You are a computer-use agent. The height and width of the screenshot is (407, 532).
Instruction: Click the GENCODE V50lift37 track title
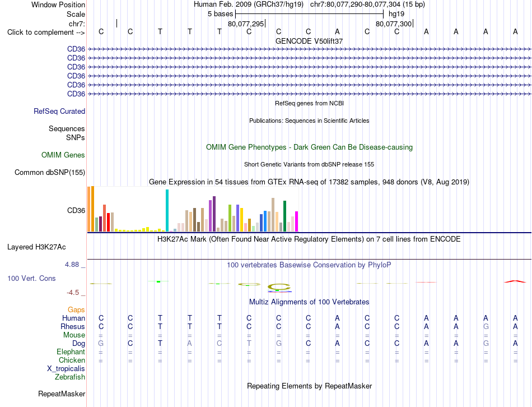[309, 41]
